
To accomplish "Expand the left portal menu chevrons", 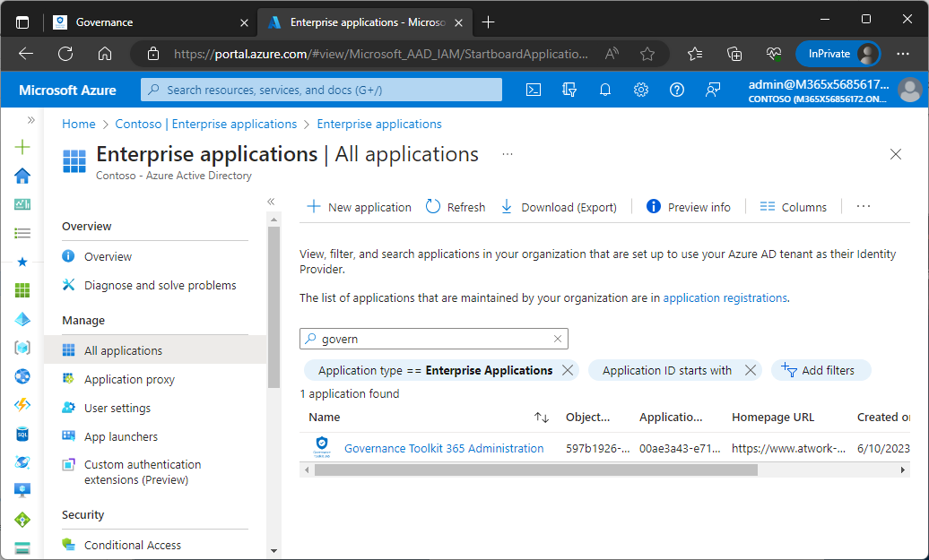I will (x=30, y=120).
